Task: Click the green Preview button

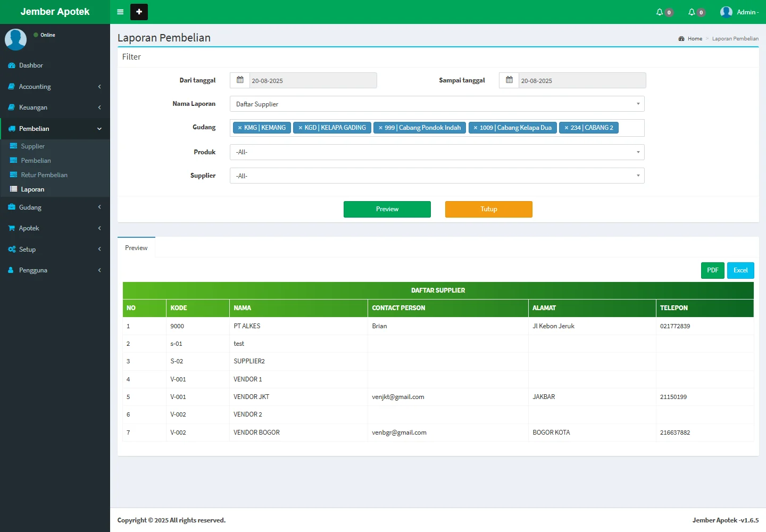Action: click(387, 209)
